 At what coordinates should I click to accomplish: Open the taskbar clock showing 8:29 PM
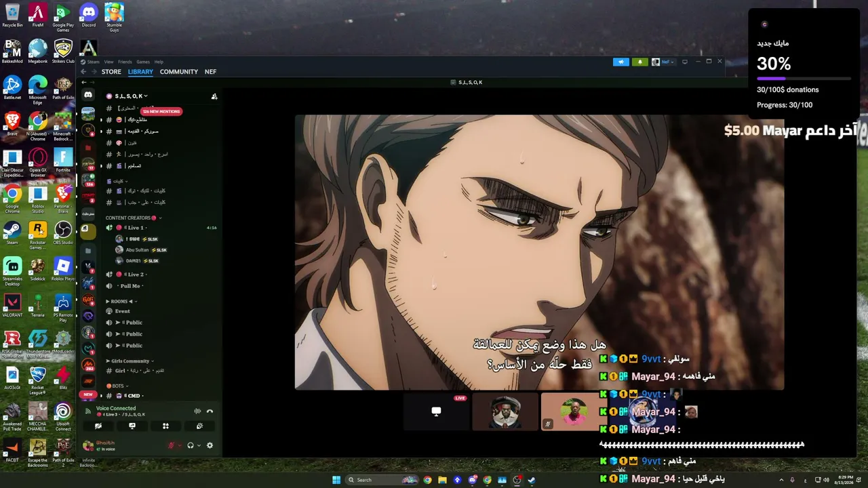pos(844,480)
